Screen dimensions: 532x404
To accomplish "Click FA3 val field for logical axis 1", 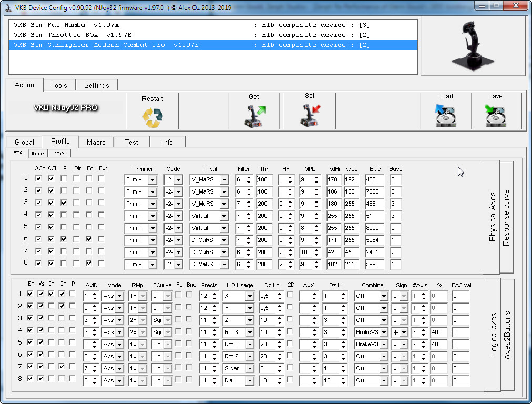I will point(461,296).
